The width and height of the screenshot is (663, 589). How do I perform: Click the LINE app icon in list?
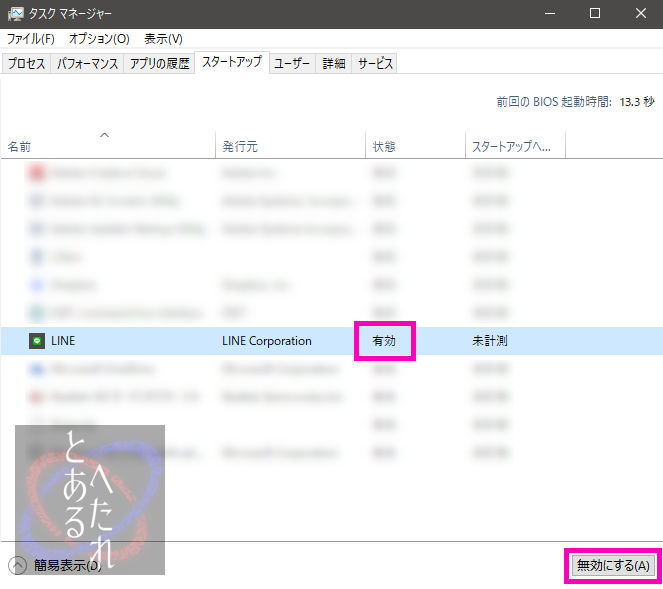(37, 341)
